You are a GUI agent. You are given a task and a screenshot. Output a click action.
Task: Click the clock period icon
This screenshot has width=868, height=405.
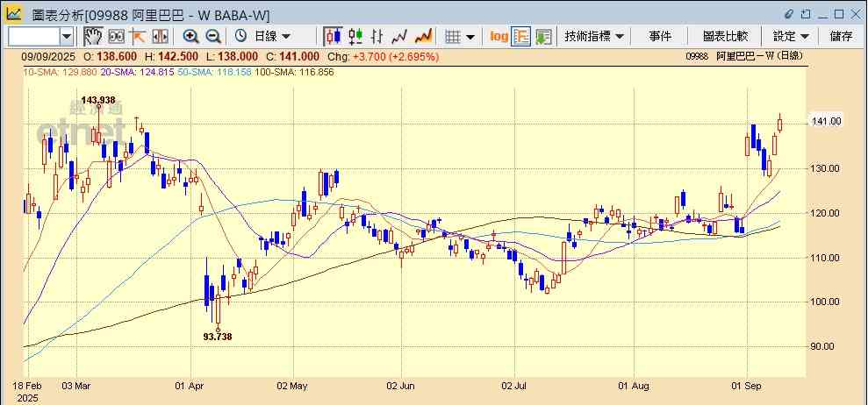click(240, 37)
